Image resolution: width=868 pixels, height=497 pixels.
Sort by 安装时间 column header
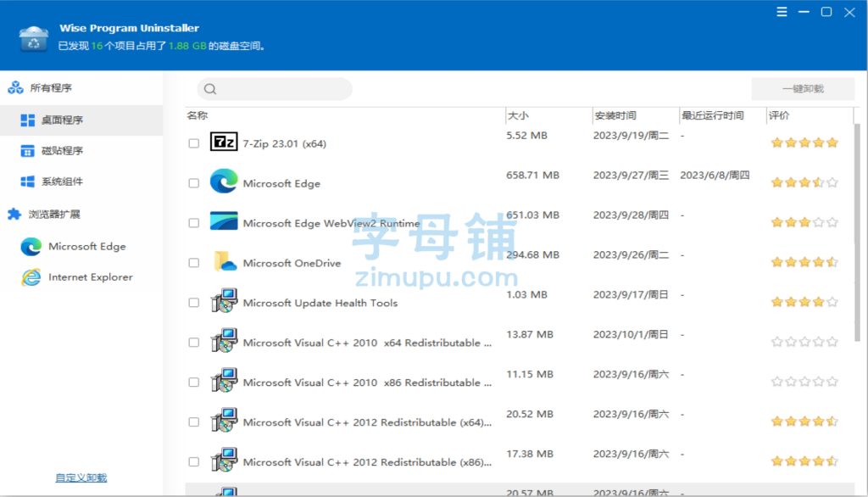tap(615, 115)
